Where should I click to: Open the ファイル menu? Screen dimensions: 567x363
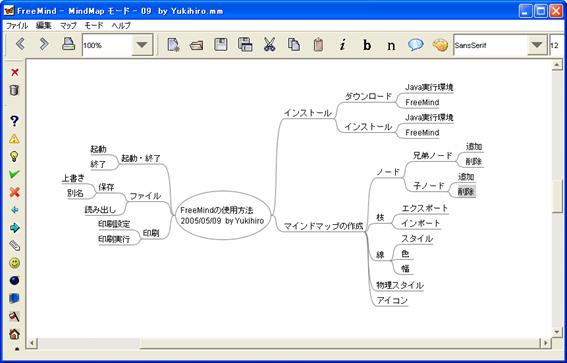(x=17, y=26)
